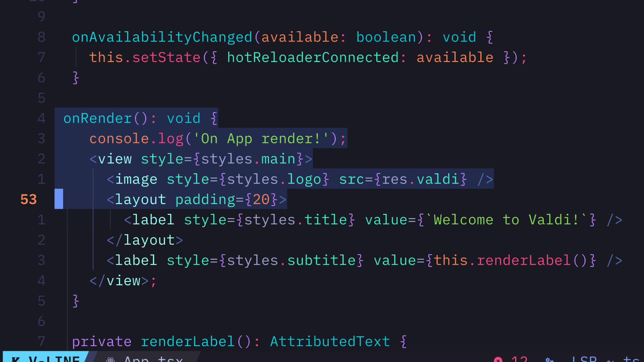This screenshot has width=644, height=362.
Task: Click the closing '</layout>' tag
Action: point(145,240)
